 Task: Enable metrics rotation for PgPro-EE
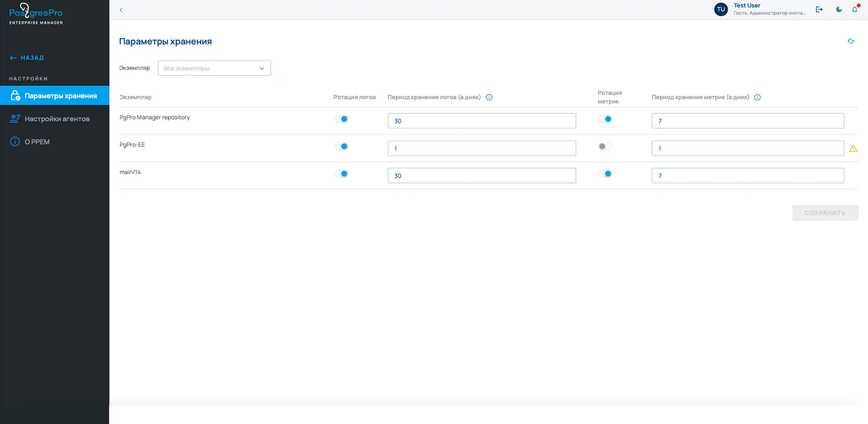[604, 146]
